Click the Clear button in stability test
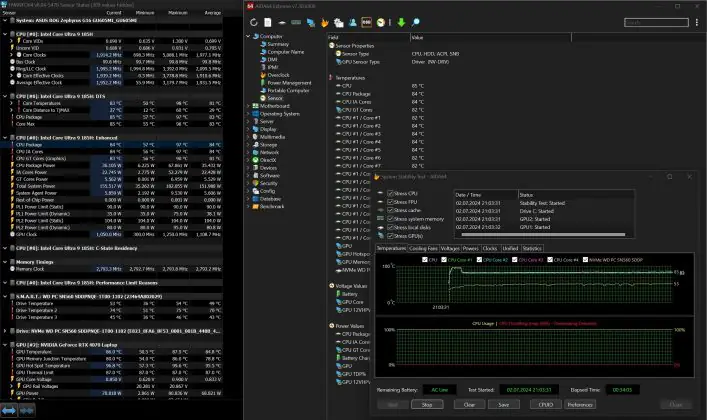 coord(469,405)
